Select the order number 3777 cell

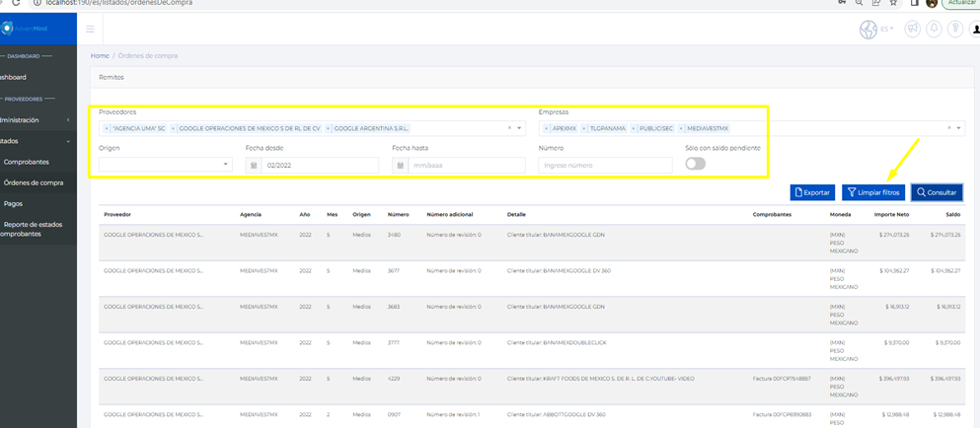coord(393,343)
